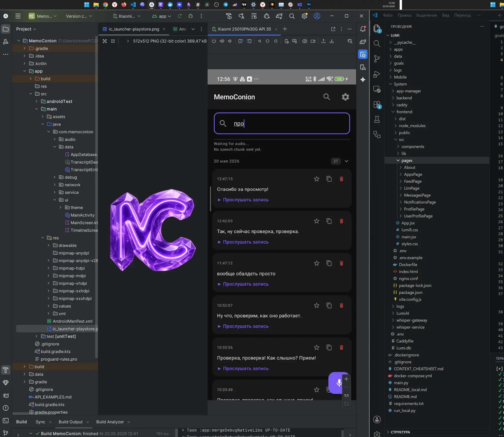Star the 11:47:12 transcript entry
Image resolution: width=504 pixels, height=437 pixels.
pyautogui.click(x=316, y=263)
